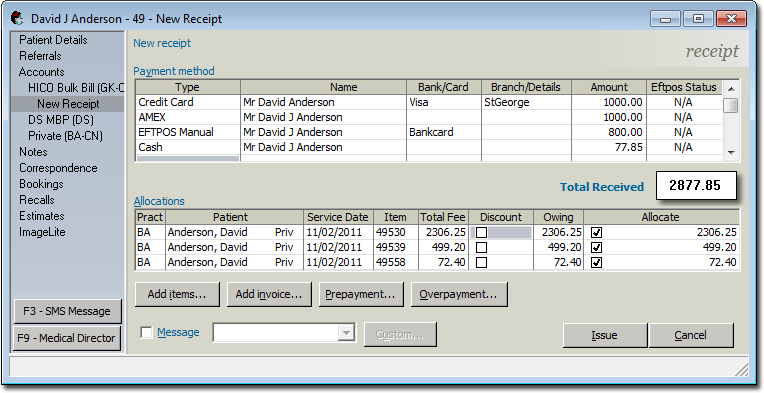Open Patient Details section

tap(53, 40)
